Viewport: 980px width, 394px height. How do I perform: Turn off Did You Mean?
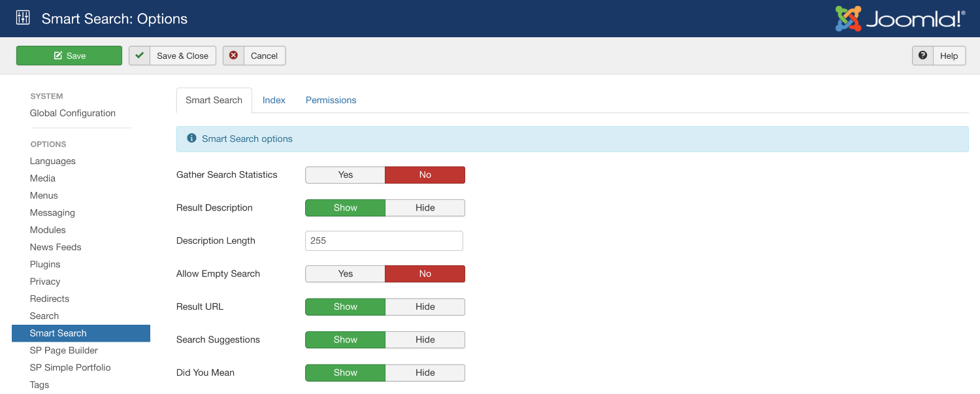(x=425, y=372)
